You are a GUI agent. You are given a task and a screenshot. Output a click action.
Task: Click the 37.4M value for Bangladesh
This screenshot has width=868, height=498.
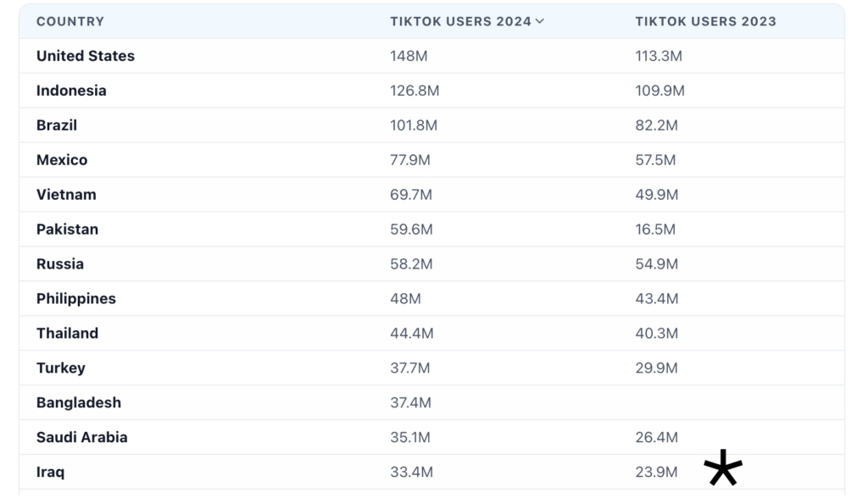[411, 403]
